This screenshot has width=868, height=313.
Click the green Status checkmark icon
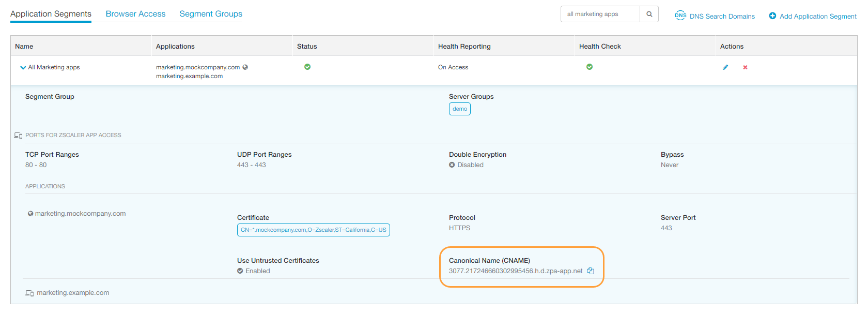307,67
